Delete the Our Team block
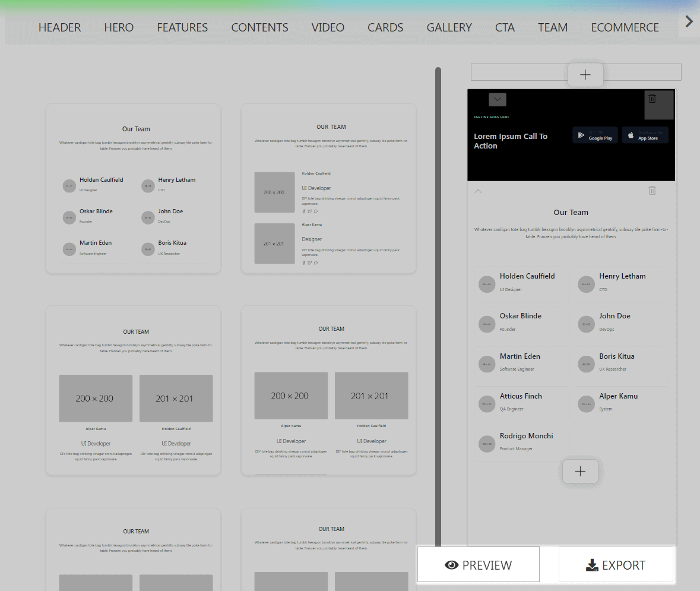This screenshot has width=700, height=591. click(x=653, y=190)
